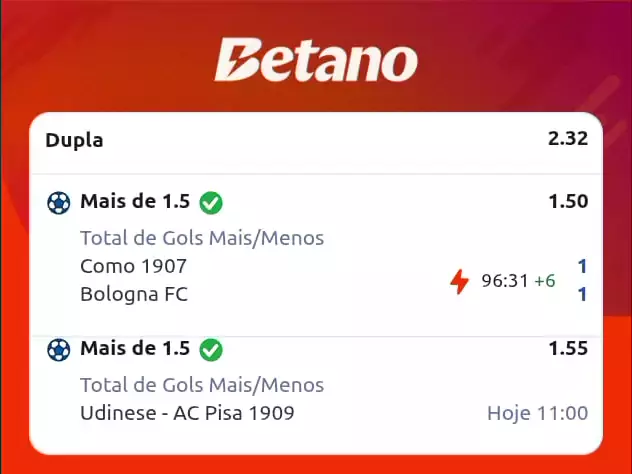The width and height of the screenshot is (632, 474).
Task: Click the soccer ball icon beside Como bet
Action: click(59, 202)
